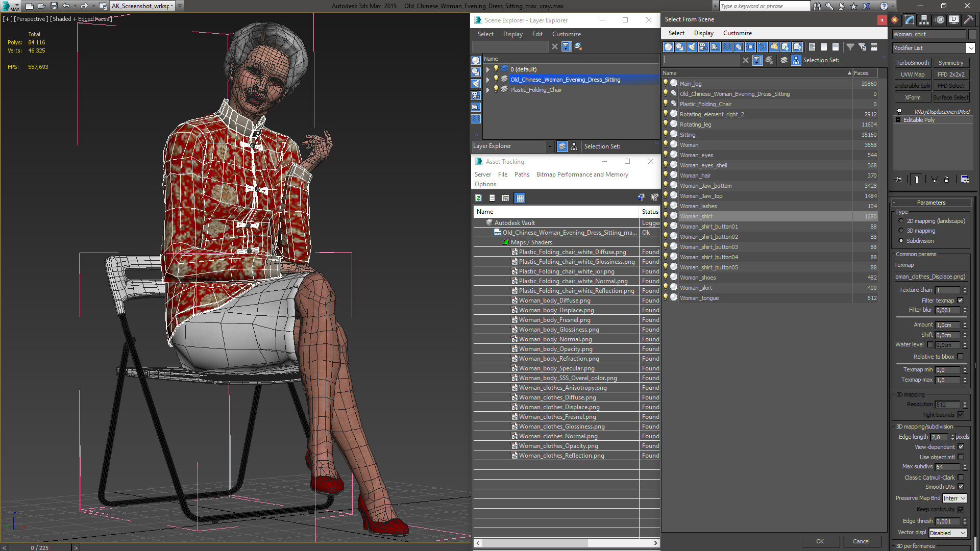Click the Texmap oman_clothes_Displace.png button
This screenshot has height=551, width=980.
pos(930,277)
